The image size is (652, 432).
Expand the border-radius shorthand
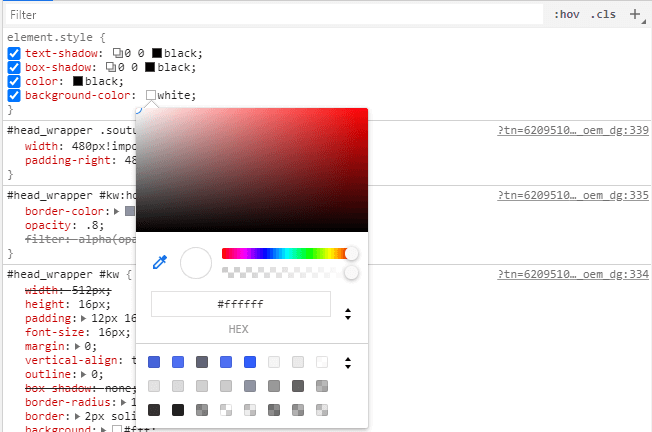[x=123, y=402]
